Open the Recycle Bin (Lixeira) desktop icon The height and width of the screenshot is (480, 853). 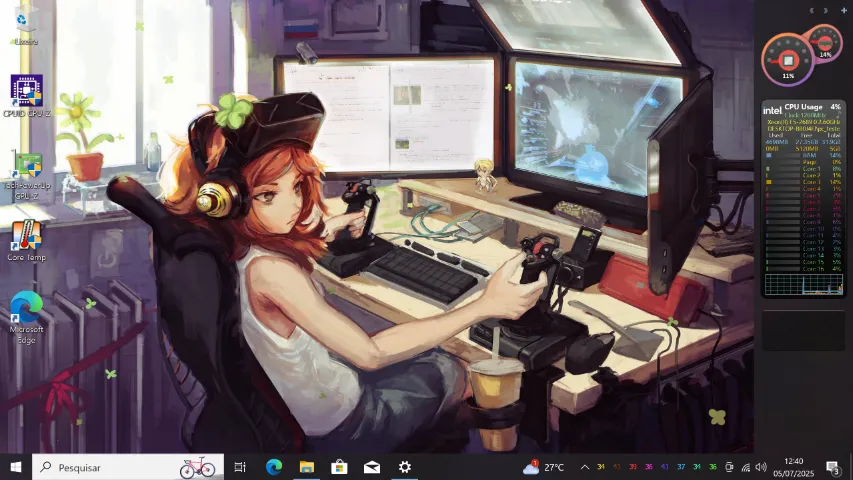click(x=26, y=25)
